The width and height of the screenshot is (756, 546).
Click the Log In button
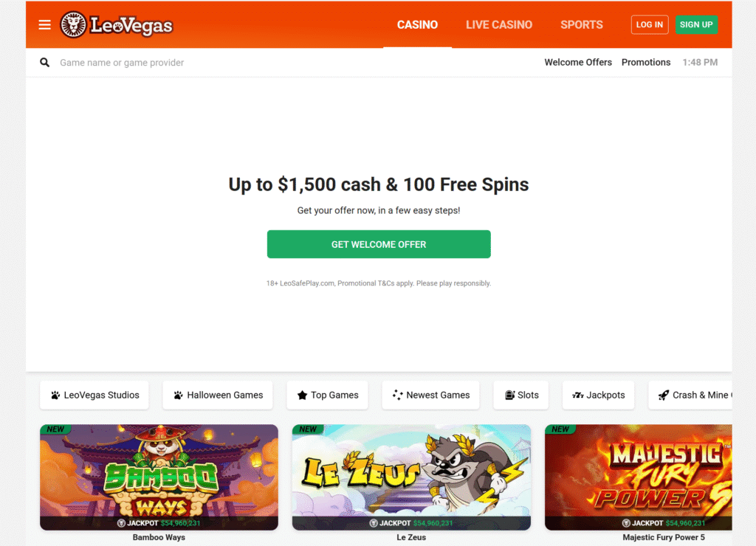(x=650, y=24)
